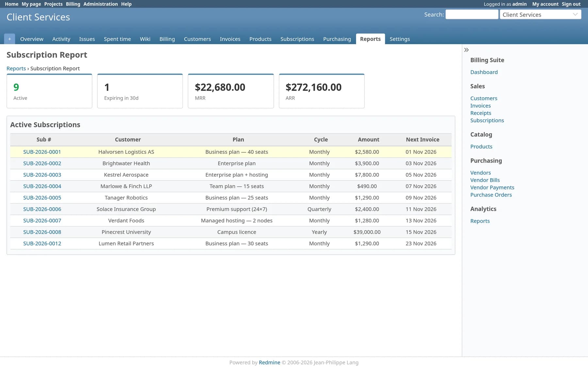Switch to the Activity tab
Image resolution: width=588 pixels, height=368 pixels.
coord(61,39)
